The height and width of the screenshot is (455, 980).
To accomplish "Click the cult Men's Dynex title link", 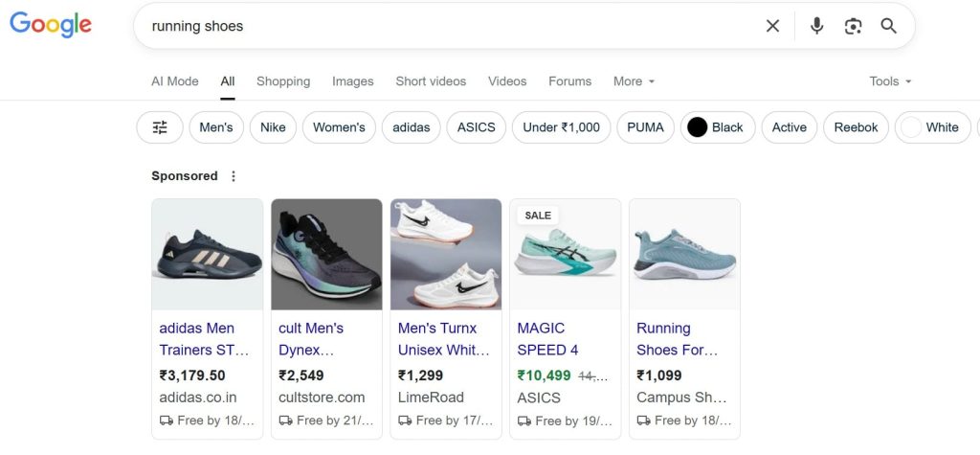I will point(311,339).
